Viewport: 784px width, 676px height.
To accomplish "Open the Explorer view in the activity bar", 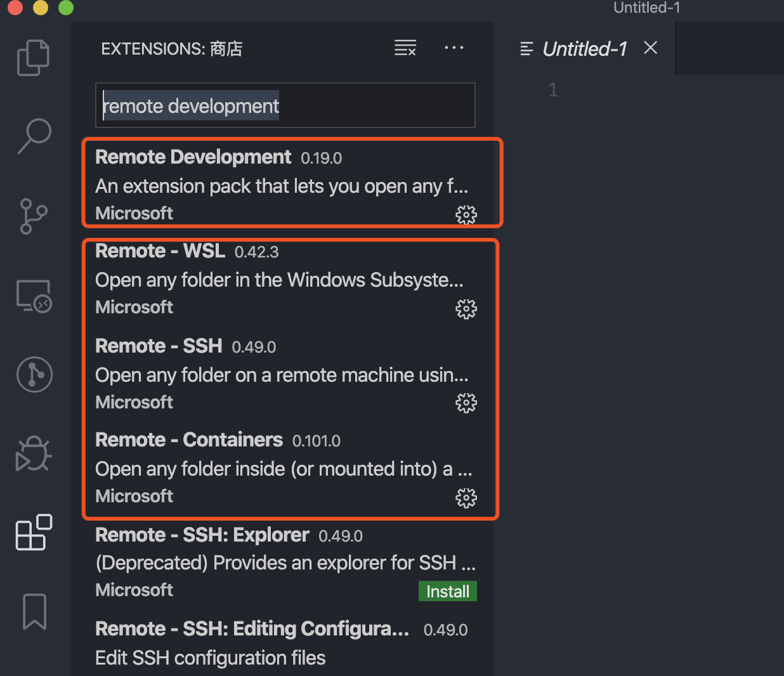I will point(34,58).
